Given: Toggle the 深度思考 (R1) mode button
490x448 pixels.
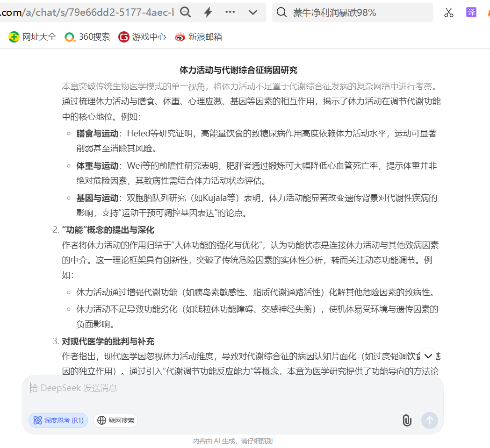Looking at the screenshot, I should coord(58,420).
